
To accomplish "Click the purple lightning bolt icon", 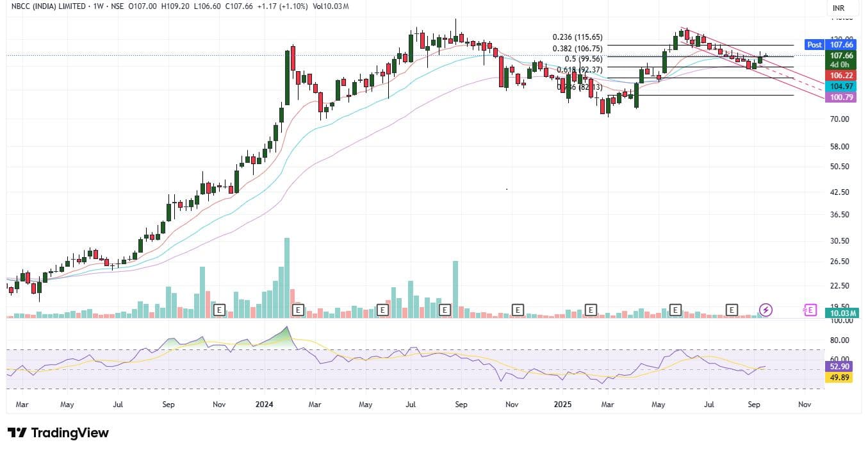I will click(x=766, y=310).
